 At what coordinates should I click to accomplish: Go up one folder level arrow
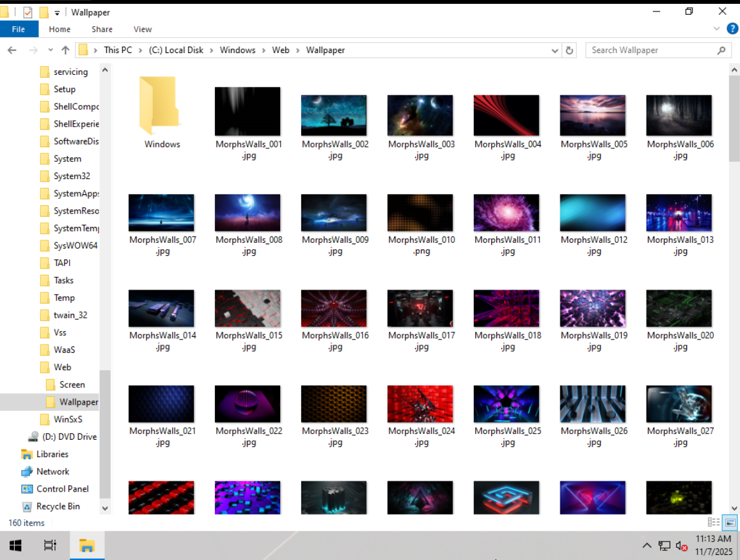point(65,50)
